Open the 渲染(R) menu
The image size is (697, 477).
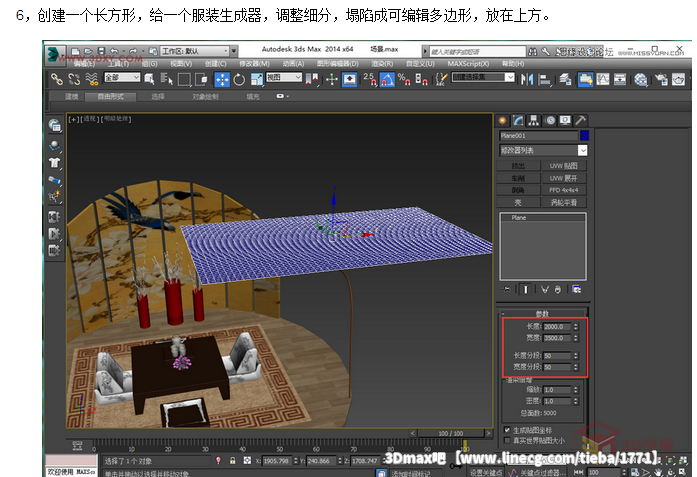pos(382,64)
